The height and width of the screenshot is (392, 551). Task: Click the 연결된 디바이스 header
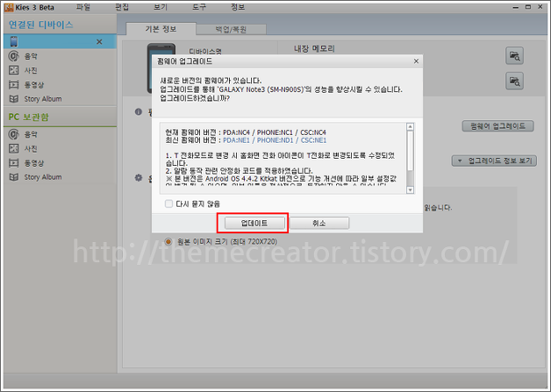tap(40, 25)
